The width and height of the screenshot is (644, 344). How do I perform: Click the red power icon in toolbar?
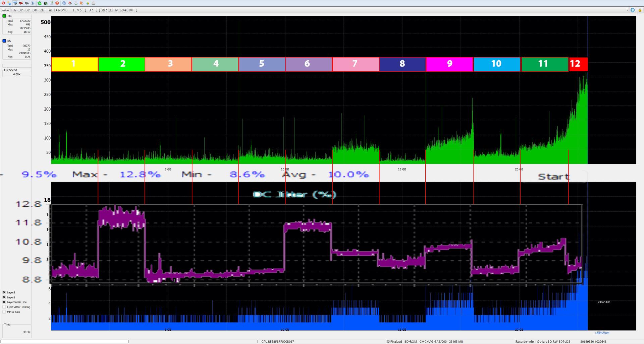coord(3,3)
